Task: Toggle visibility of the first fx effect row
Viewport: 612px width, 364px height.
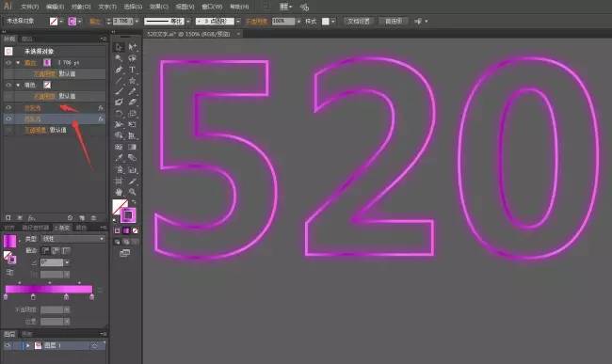Action: tap(8, 107)
